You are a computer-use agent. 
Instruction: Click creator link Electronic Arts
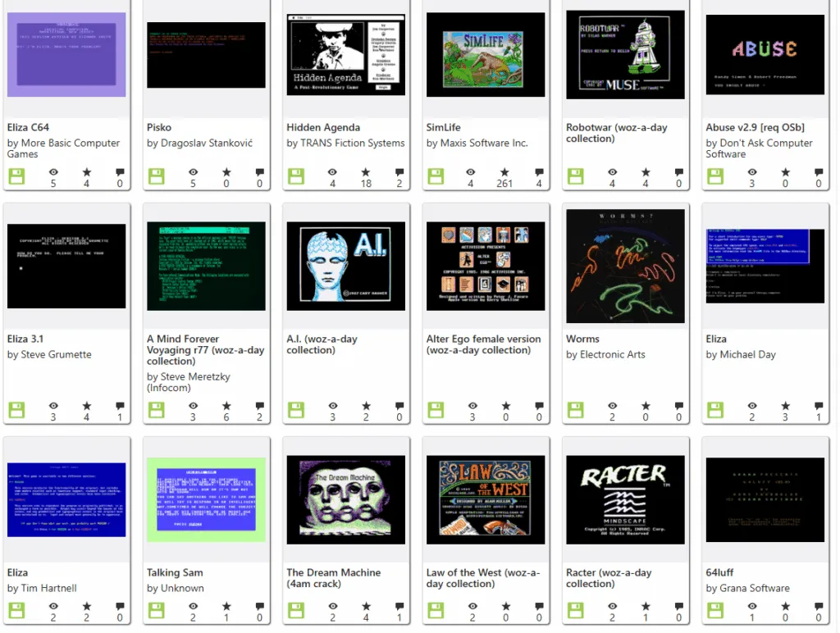(613, 354)
